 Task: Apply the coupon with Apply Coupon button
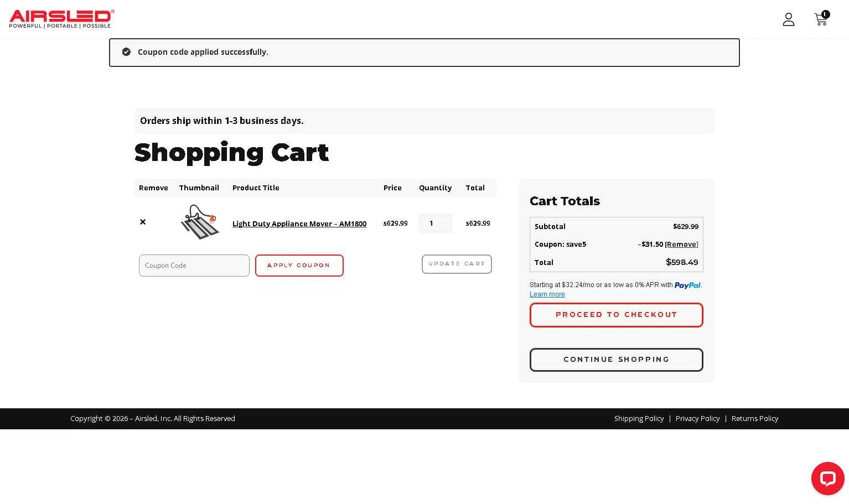pos(299,266)
